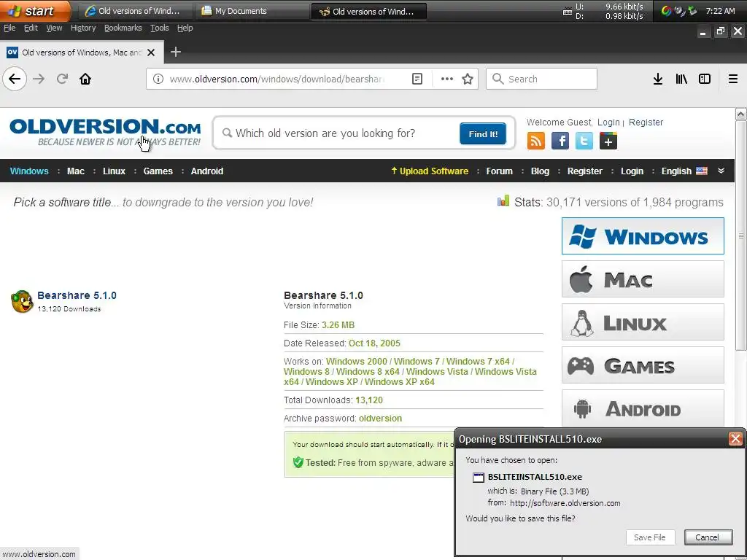Open Mac in the site nav bar
This screenshot has width=747, height=560.
coord(75,171)
